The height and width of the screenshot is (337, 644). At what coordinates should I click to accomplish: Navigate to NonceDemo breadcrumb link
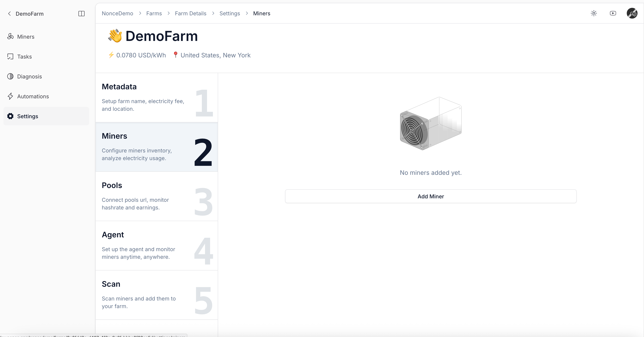pyautogui.click(x=117, y=14)
